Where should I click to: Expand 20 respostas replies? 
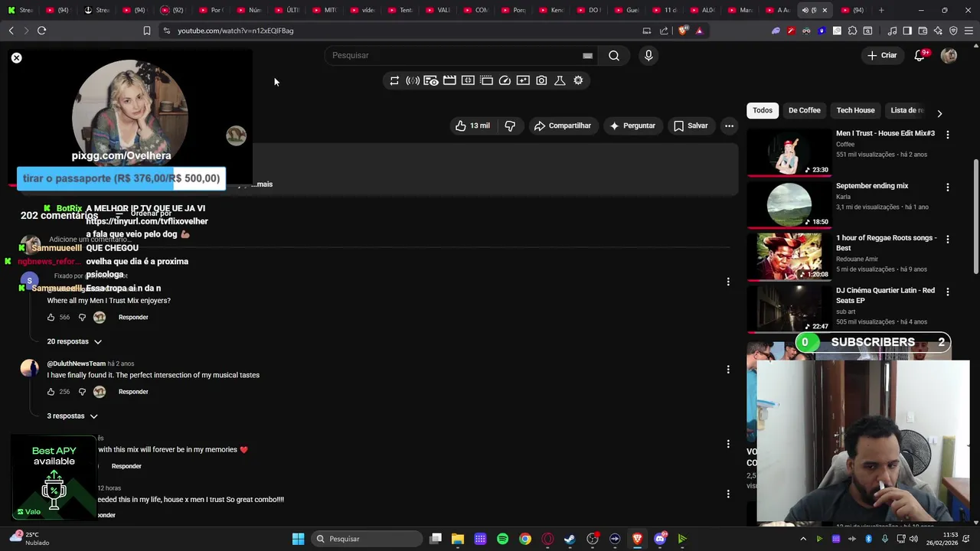pyautogui.click(x=74, y=341)
